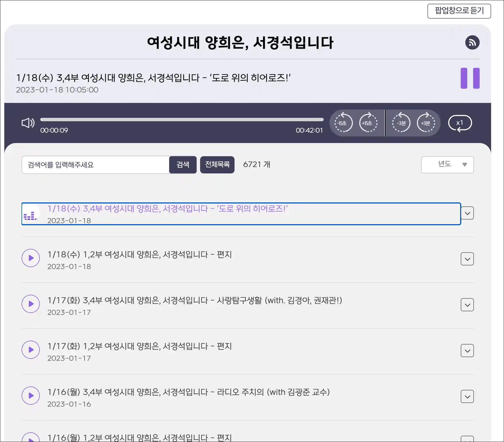The image size is (504, 442).
Task: Expand details for 1/17 사랑탐구생활 episode
Action: (x=467, y=305)
